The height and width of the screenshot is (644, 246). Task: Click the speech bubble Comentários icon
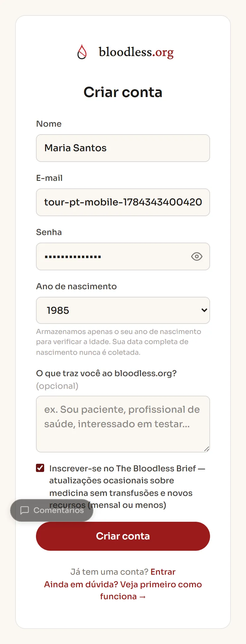coord(25,510)
